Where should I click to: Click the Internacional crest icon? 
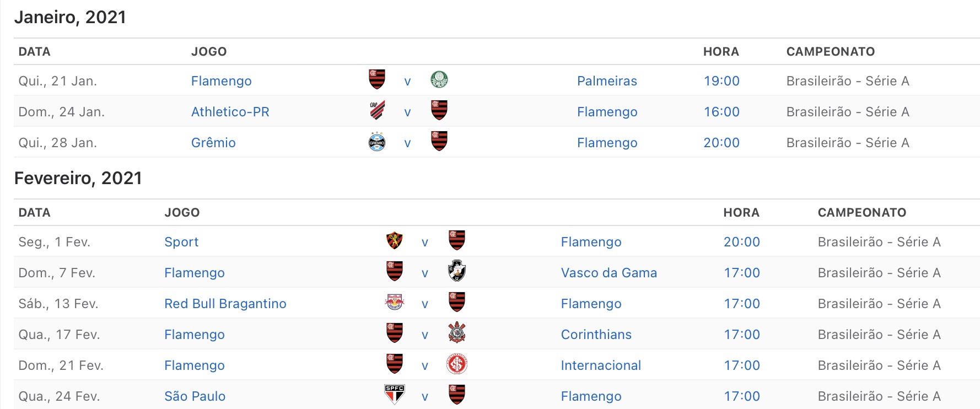pos(457,364)
